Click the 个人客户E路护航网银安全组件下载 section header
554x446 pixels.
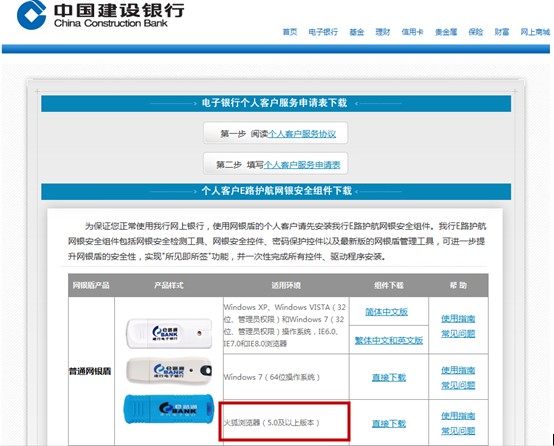point(276,191)
